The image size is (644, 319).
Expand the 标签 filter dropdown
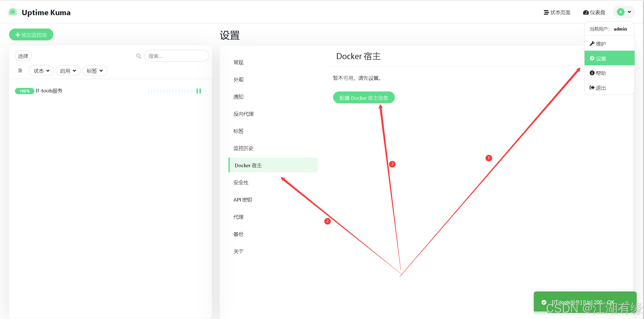(95, 71)
